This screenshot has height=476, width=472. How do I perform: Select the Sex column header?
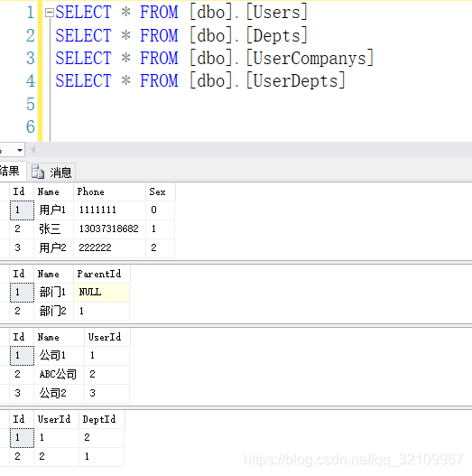point(161,191)
